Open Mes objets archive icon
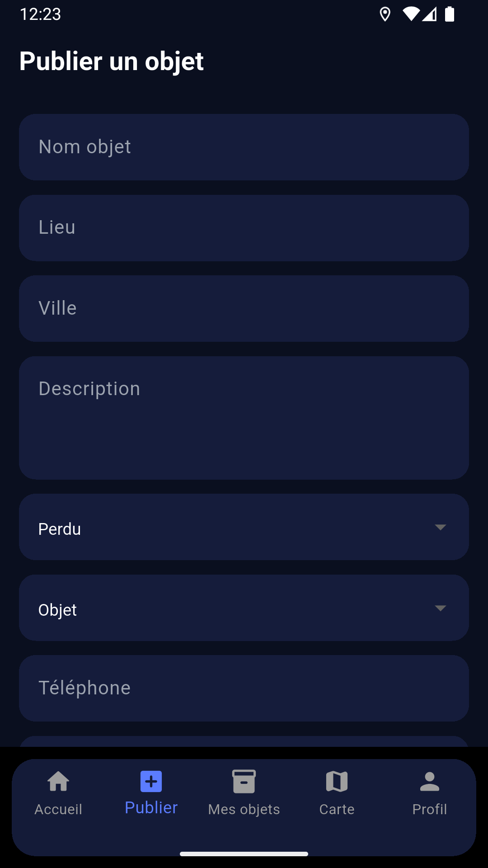This screenshot has width=488, height=868. pyautogui.click(x=244, y=782)
